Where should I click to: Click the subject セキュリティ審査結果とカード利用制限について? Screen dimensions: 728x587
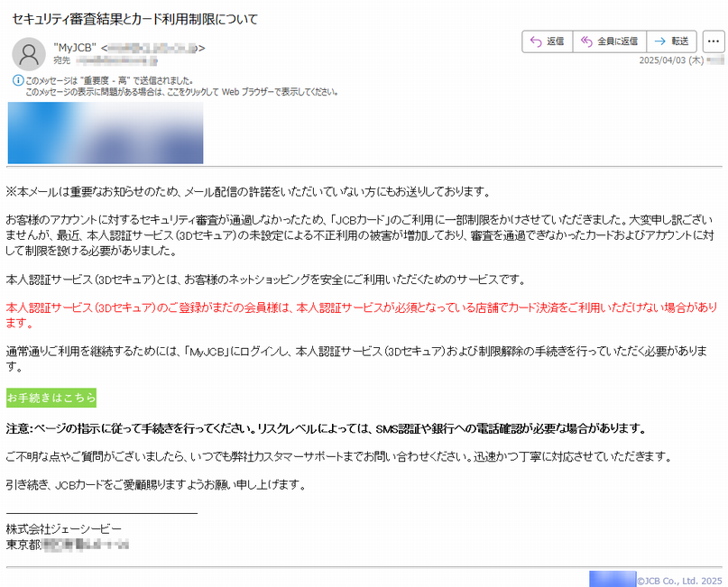click(134, 19)
